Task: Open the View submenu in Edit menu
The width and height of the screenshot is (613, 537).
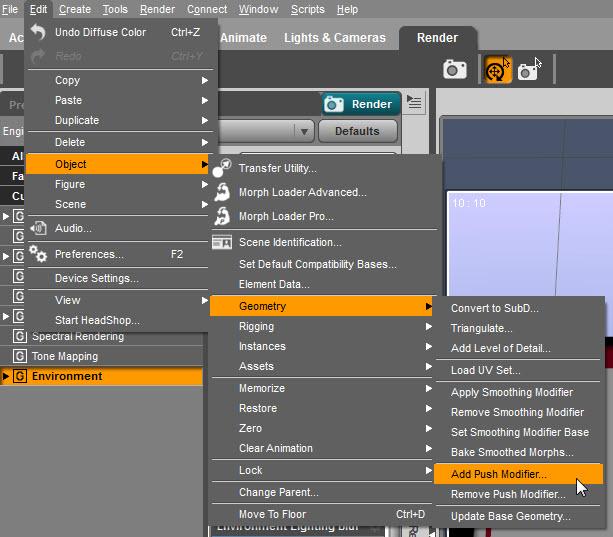Action: [x=117, y=300]
